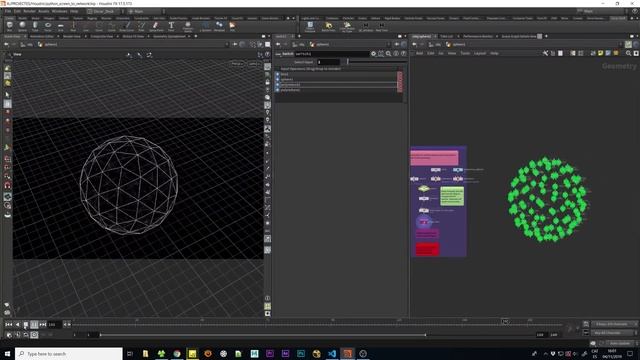
Task: Click the current frame number field
Action: 54,324
